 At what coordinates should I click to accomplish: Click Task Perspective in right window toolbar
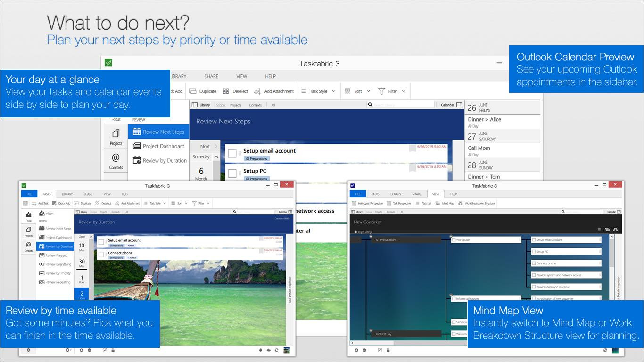click(399, 203)
